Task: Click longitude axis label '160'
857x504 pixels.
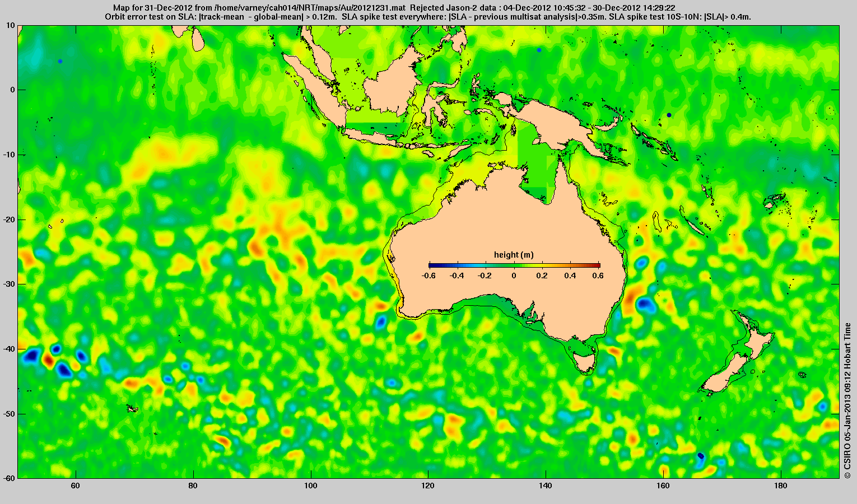Action: (x=663, y=486)
